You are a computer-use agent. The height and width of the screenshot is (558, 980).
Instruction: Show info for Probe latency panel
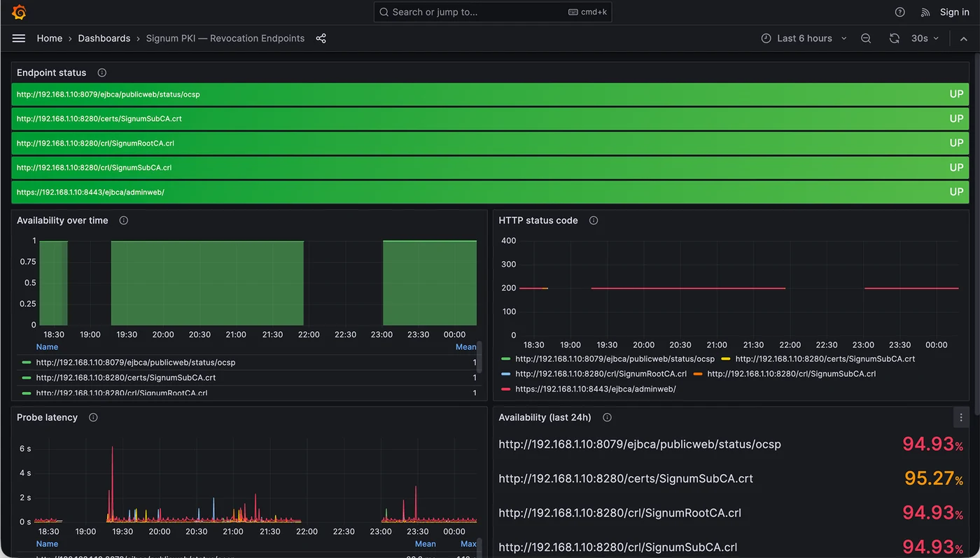click(x=93, y=417)
